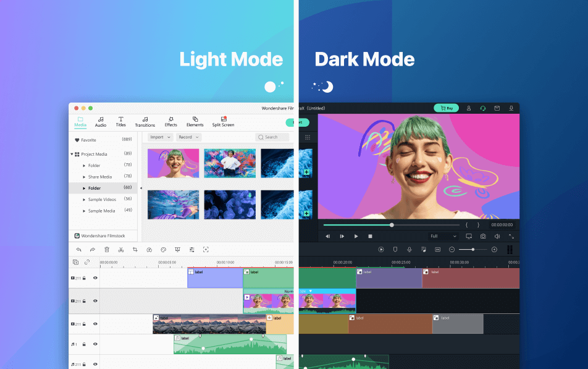This screenshot has height=369, width=588.
Task: Take a snapshot with camera icon
Action: click(x=483, y=236)
